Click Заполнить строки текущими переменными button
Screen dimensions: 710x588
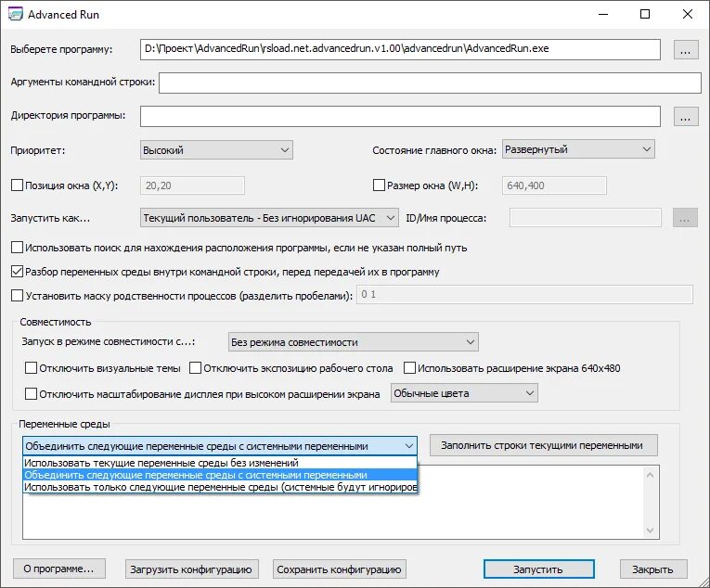543,445
